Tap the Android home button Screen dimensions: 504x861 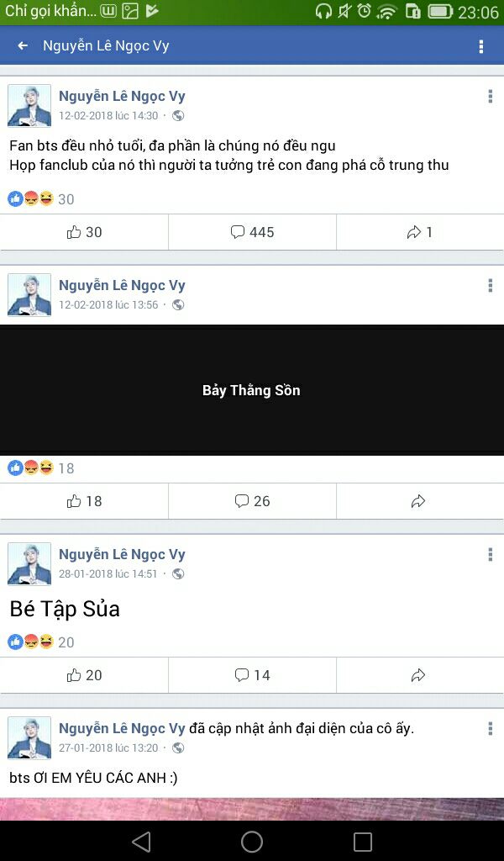[x=252, y=841]
